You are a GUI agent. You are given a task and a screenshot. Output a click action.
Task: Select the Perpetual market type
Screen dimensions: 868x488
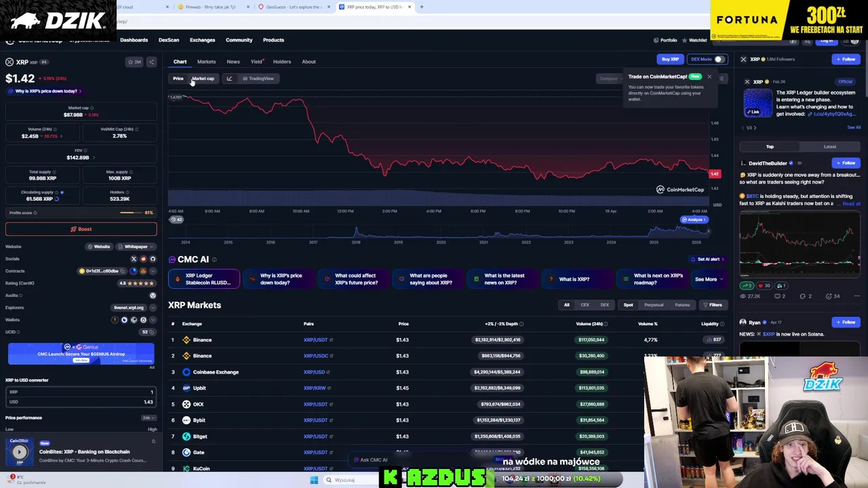(x=654, y=305)
